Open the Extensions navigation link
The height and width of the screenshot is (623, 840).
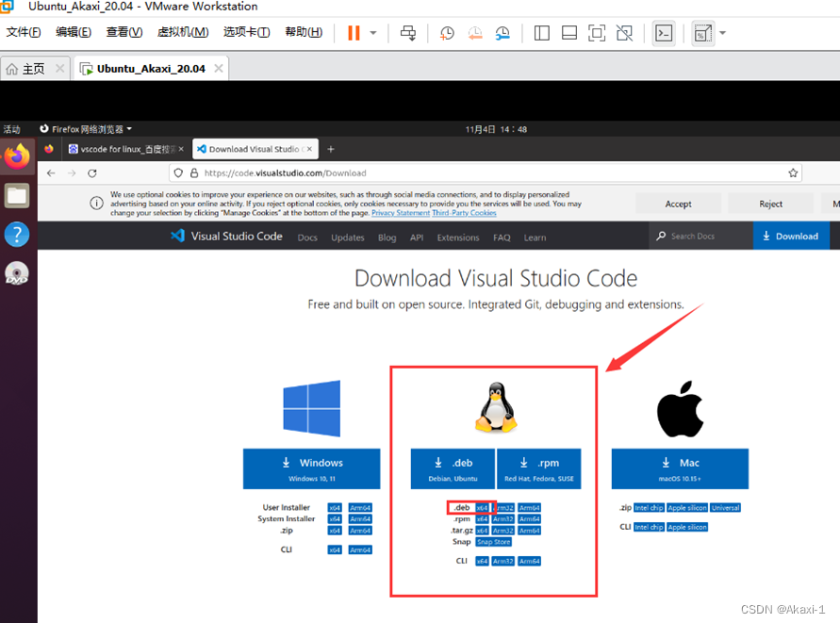click(x=458, y=238)
